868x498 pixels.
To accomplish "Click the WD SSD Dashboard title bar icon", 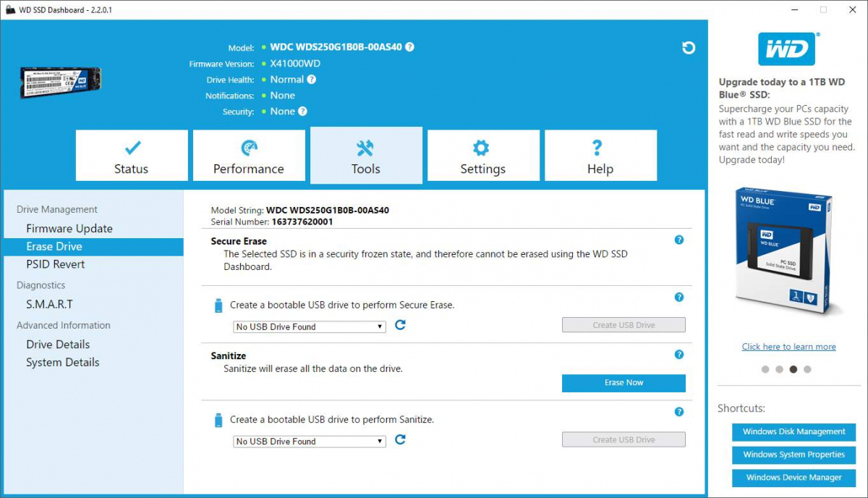I will (11, 10).
